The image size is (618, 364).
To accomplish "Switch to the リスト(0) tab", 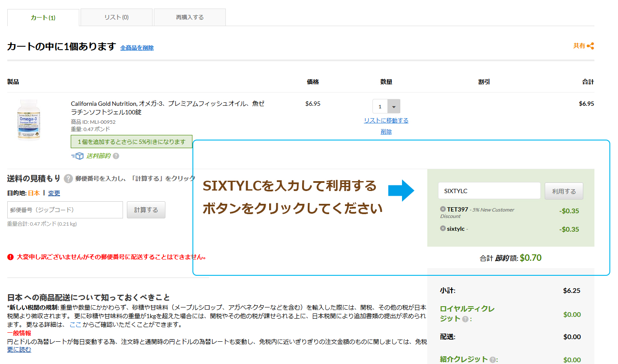I will (x=117, y=17).
